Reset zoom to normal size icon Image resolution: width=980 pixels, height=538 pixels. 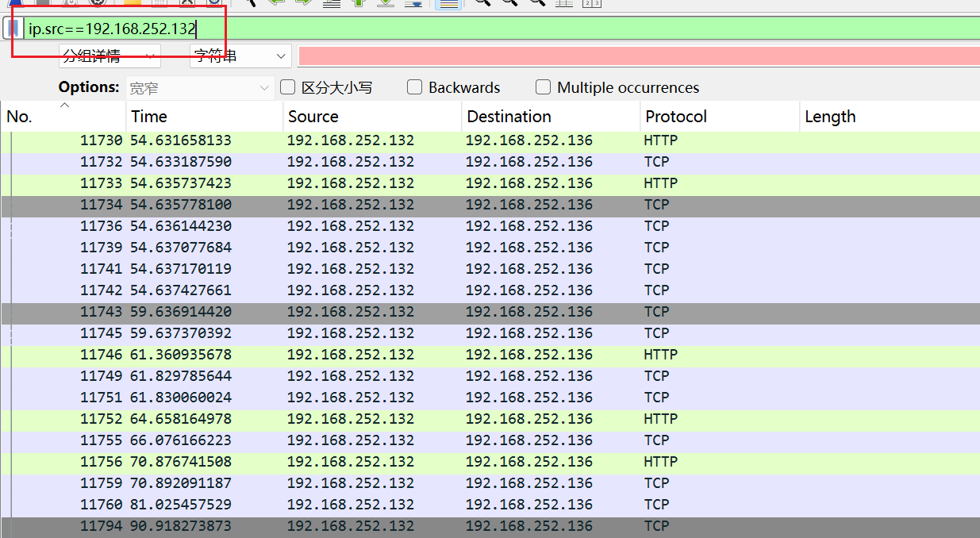(x=536, y=2)
